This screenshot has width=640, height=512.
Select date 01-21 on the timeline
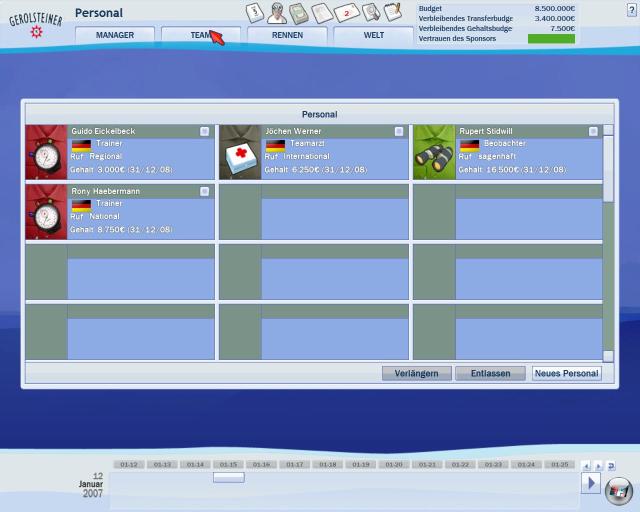click(x=427, y=465)
